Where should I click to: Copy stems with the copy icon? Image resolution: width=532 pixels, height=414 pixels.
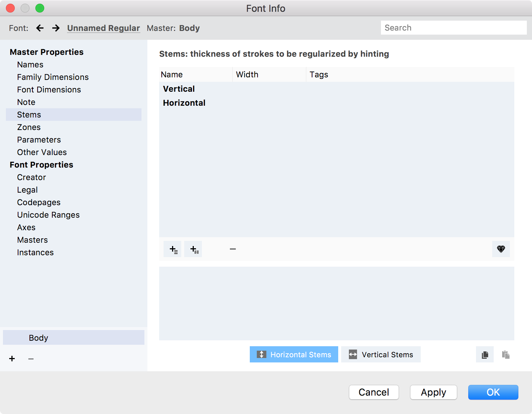(x=485, y=354)
